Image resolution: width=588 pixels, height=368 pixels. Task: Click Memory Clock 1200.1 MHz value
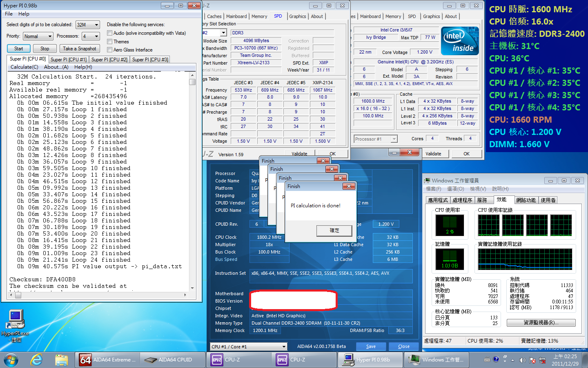(265, 330)
